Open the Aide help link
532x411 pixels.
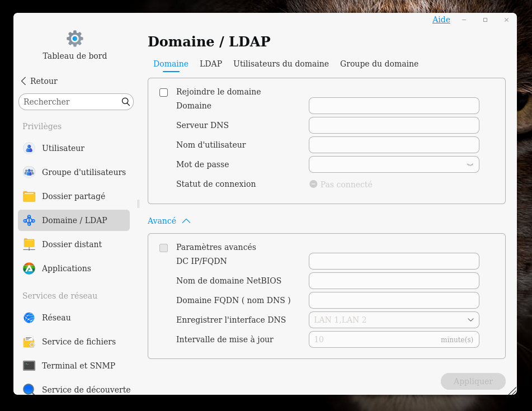coord(441,20)
